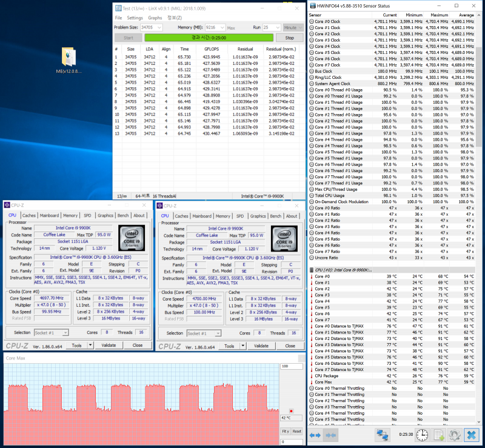Reset HWiNFO timer via clock icon
Image resolution: width=485 pixels, height=448 pixels.
click(x=422, y=435)
